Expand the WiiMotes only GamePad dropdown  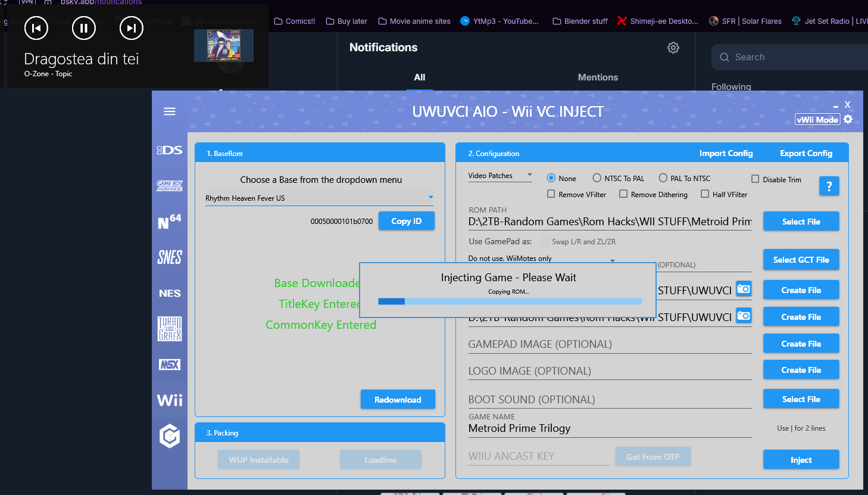612,260
